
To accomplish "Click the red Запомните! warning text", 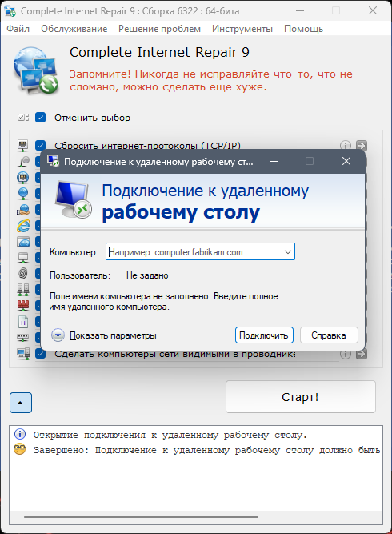I will (211, 80).
